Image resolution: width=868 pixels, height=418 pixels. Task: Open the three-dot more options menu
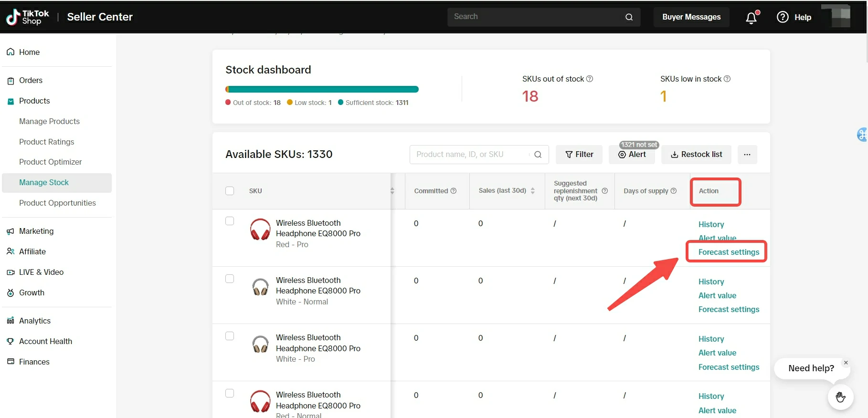click(747, 155)
